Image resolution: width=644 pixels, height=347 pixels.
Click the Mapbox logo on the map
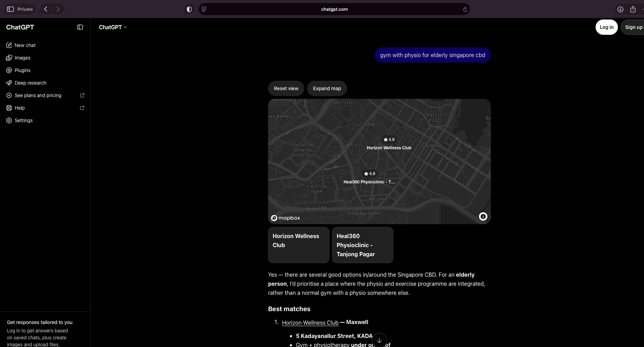pos(285,218)
